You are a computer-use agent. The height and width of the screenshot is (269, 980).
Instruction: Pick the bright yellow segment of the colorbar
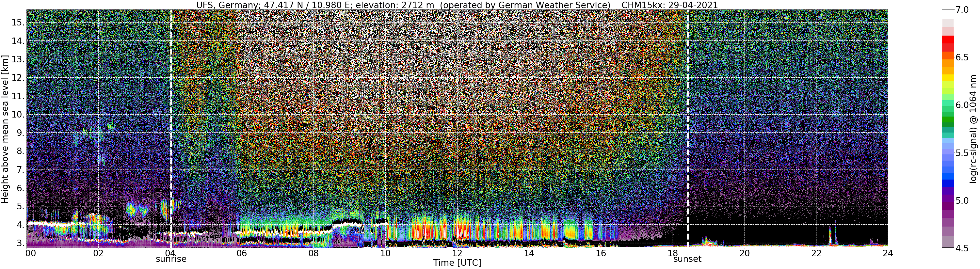tap(948, 78)
